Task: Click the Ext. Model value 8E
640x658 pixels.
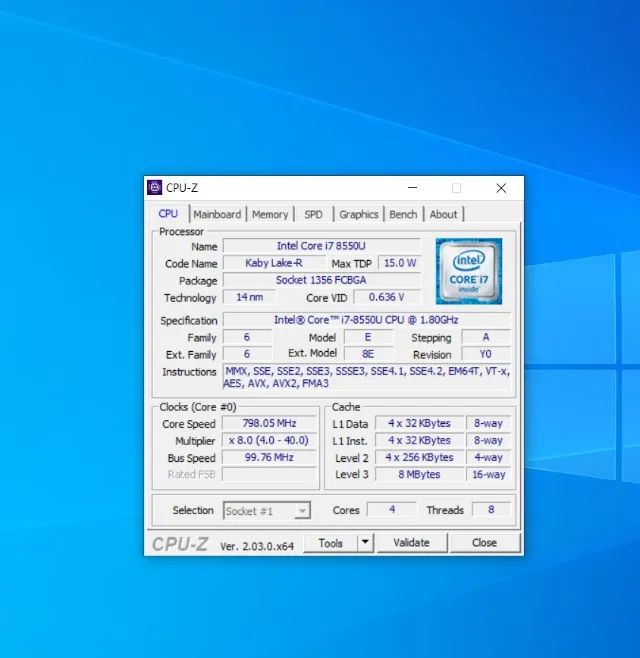Action: [x=368, y=354]
